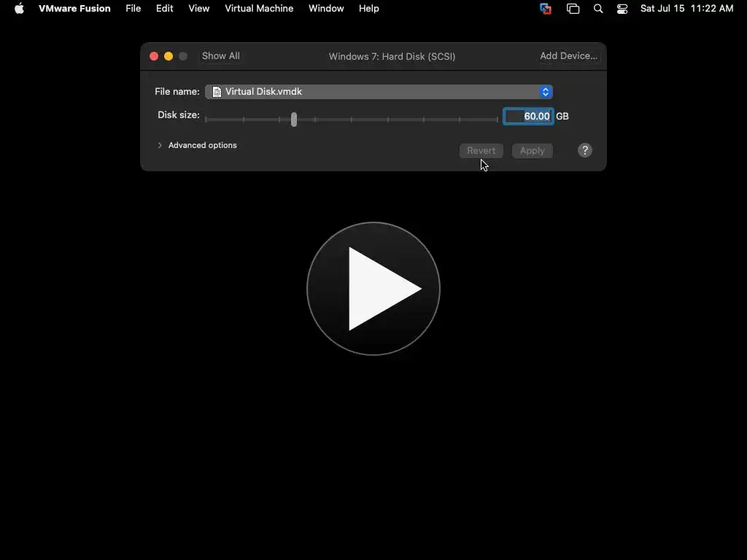Minimize the Hard Disk settings window
The image size is (747, 560).
(169, 56)
